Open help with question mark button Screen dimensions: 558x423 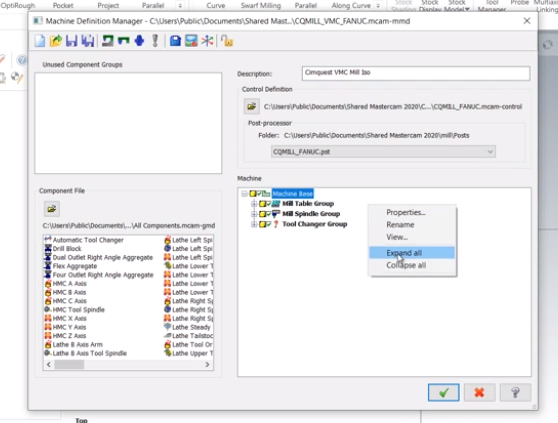515,392
